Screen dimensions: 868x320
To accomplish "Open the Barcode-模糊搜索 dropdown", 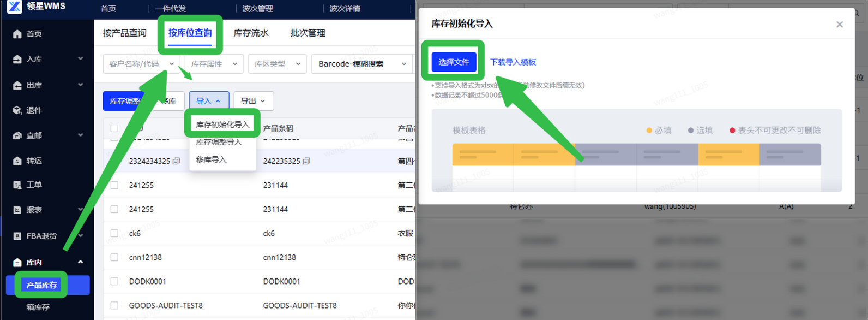I will (362, 64).
